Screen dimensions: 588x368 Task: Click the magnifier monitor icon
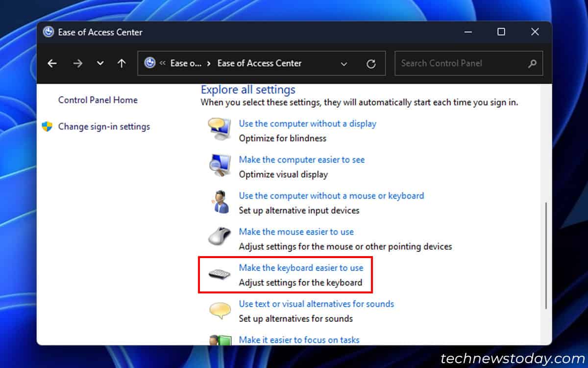(x=219, y=165)
